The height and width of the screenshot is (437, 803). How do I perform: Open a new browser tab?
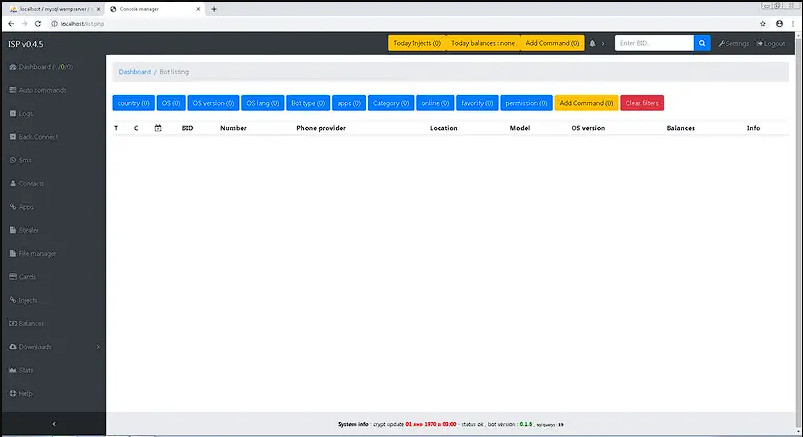pos(214,9)
